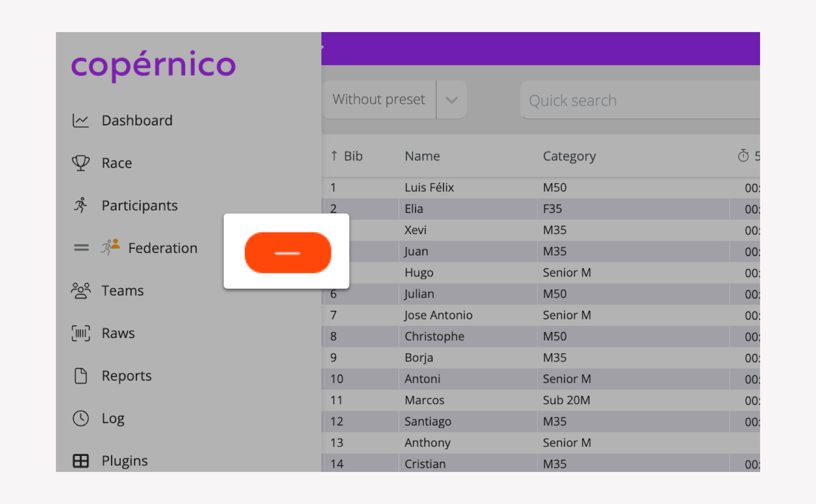
Task: Select the Federation menu entry
Action: point(163,248)
